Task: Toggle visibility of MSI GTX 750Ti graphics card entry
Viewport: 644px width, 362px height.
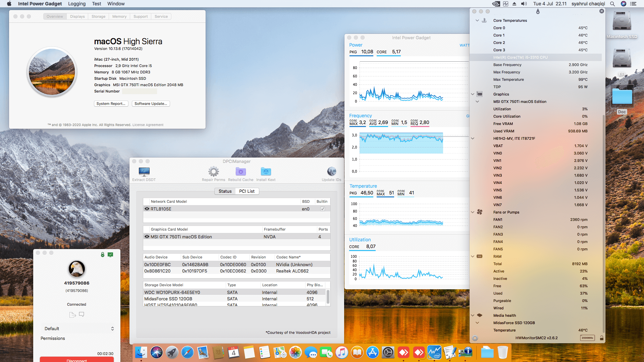Action: coord(147,236)
